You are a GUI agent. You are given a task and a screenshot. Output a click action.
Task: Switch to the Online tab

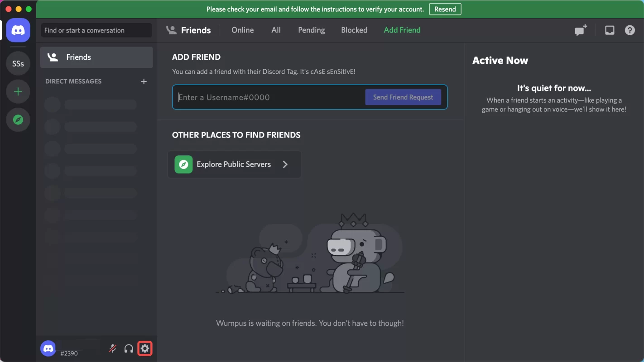coord(242,30)
